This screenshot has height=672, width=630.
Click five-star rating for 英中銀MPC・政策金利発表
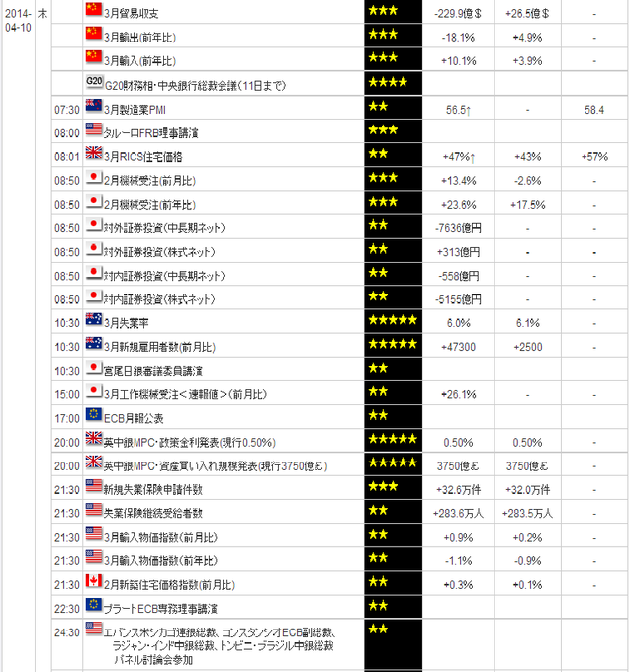point(393,439)
